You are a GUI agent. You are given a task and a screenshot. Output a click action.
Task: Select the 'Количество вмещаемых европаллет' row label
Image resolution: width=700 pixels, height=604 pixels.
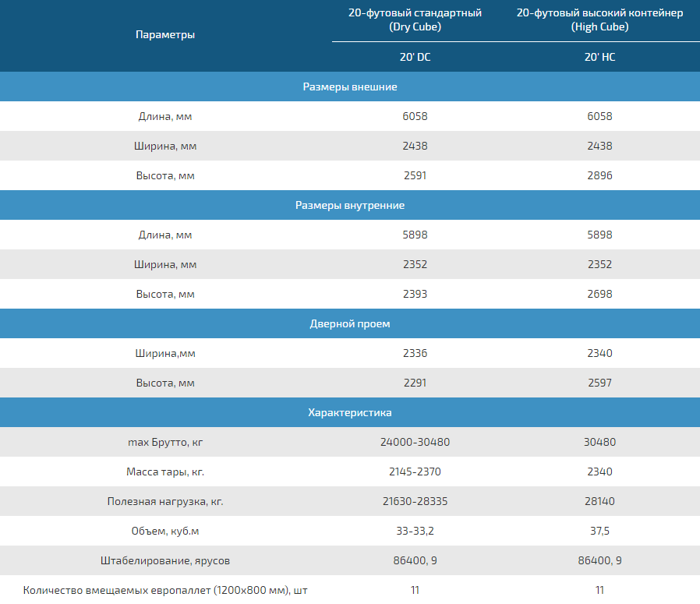click(x=165, y=591)
